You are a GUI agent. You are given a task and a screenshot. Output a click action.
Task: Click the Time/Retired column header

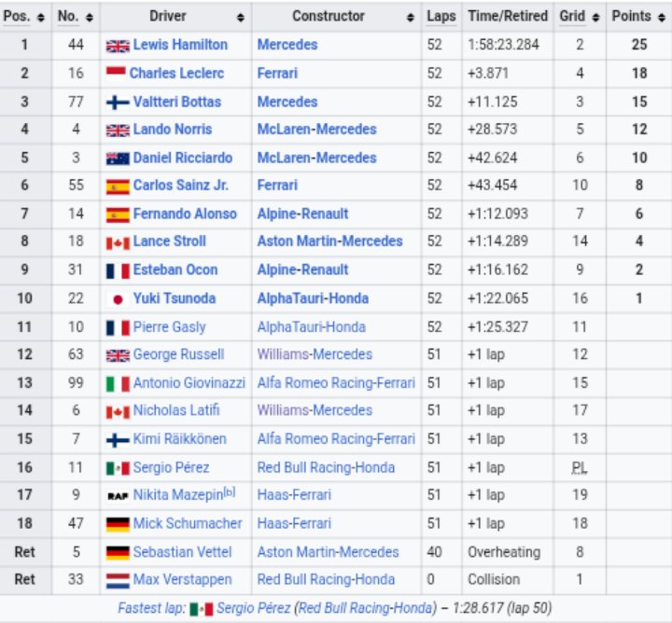click(x=508, y=16)
